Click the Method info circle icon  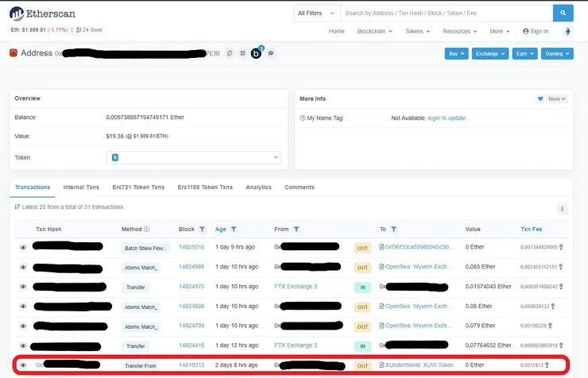(147, 229)
